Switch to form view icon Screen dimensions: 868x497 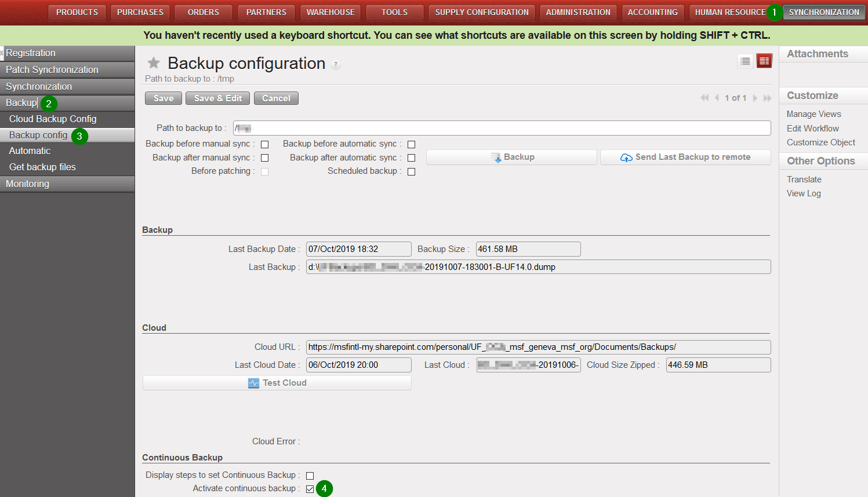(764, 61)
